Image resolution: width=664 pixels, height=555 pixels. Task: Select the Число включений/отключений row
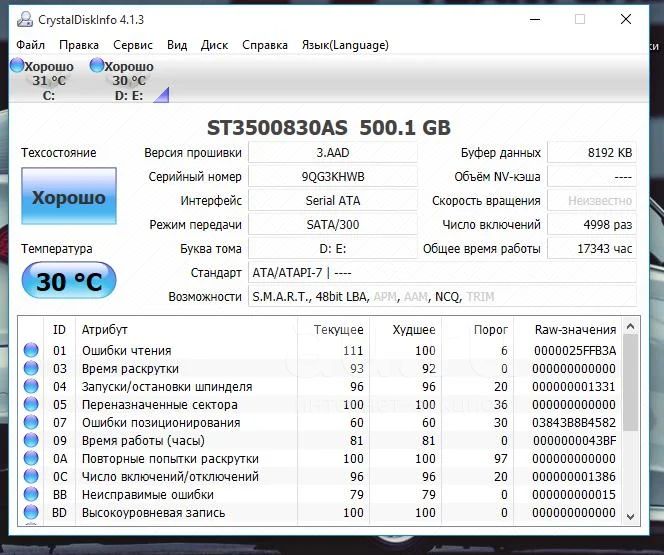coord(320,476)
